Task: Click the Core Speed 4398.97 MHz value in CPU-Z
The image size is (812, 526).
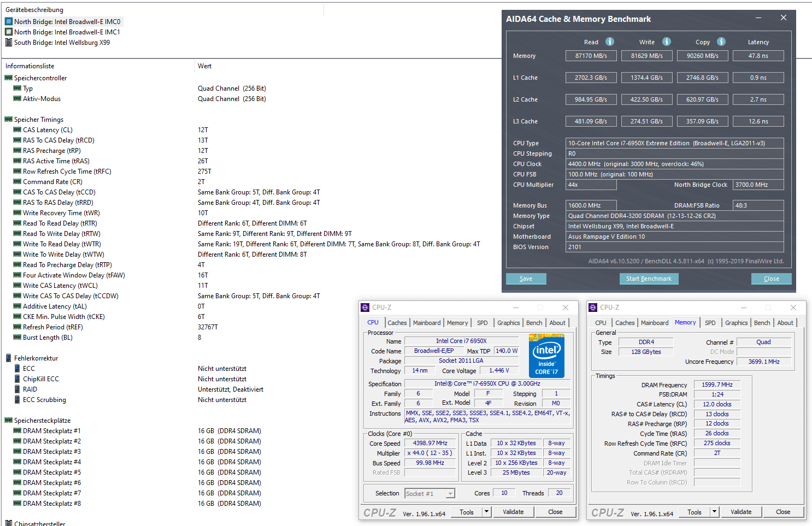Action: point(430,443)
